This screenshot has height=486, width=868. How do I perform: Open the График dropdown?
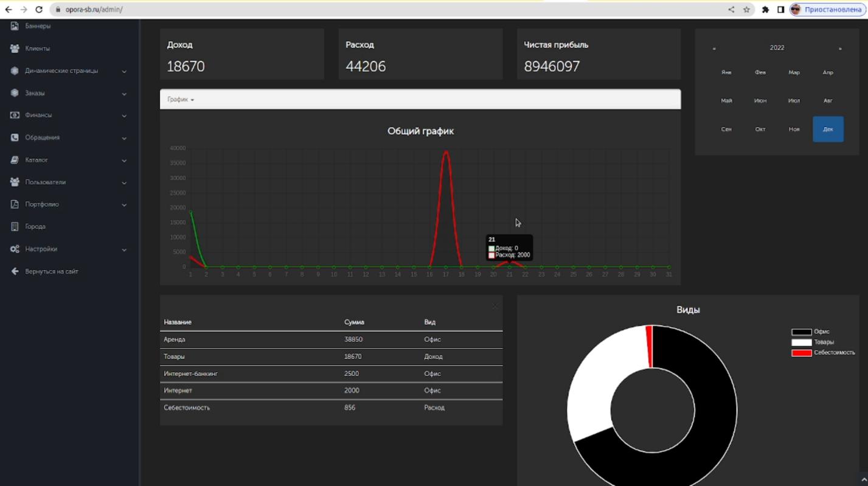coord(181,100)
